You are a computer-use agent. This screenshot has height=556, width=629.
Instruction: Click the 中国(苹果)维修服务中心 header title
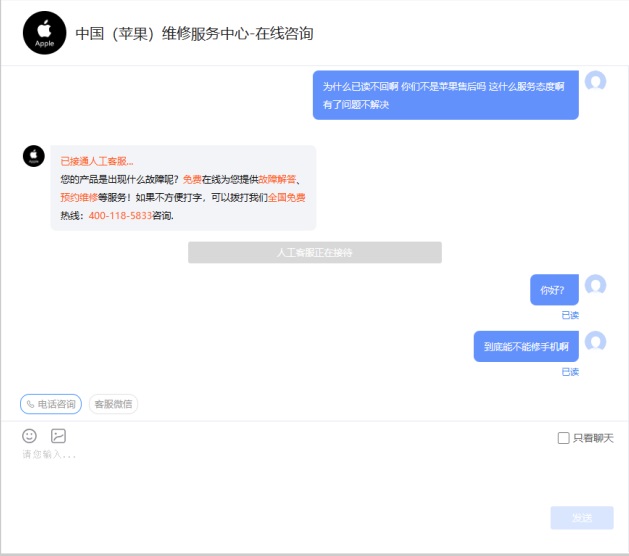194,34
